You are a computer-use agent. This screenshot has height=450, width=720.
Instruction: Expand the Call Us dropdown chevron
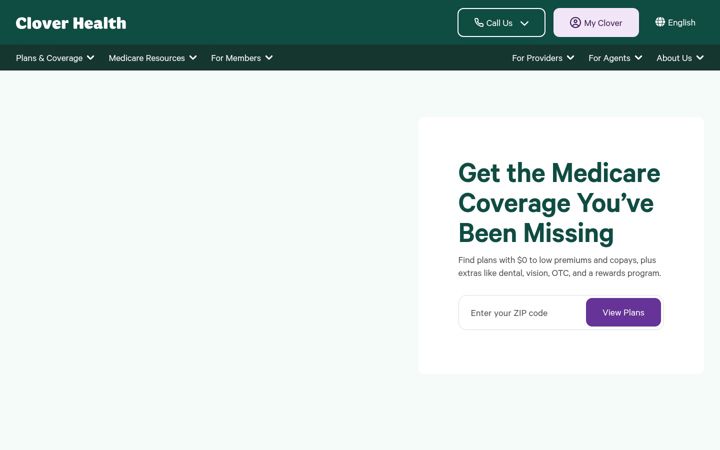[524, 23]
